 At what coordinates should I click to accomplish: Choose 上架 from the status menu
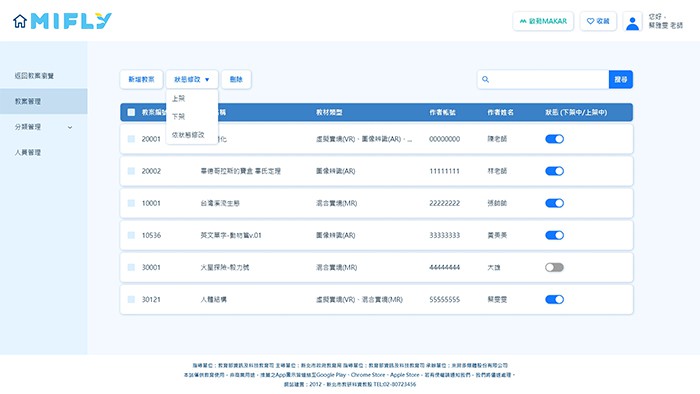pos(178,98)
